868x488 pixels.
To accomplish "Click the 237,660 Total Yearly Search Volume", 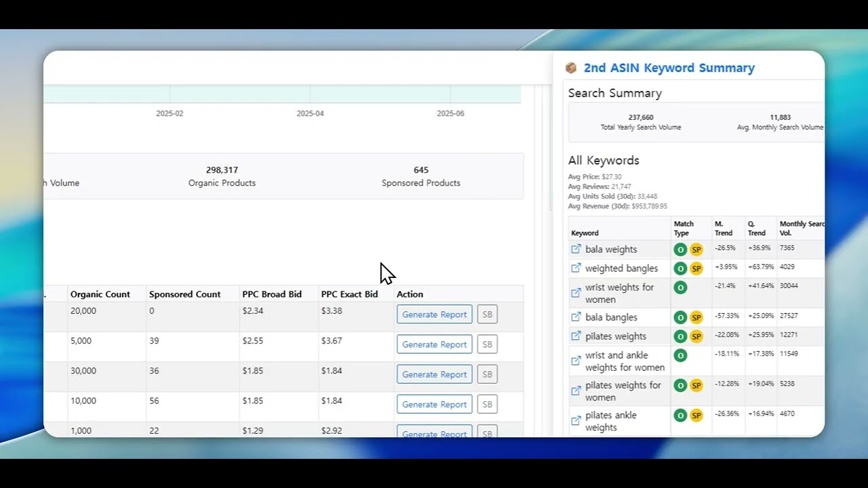I will coord(641,122).
